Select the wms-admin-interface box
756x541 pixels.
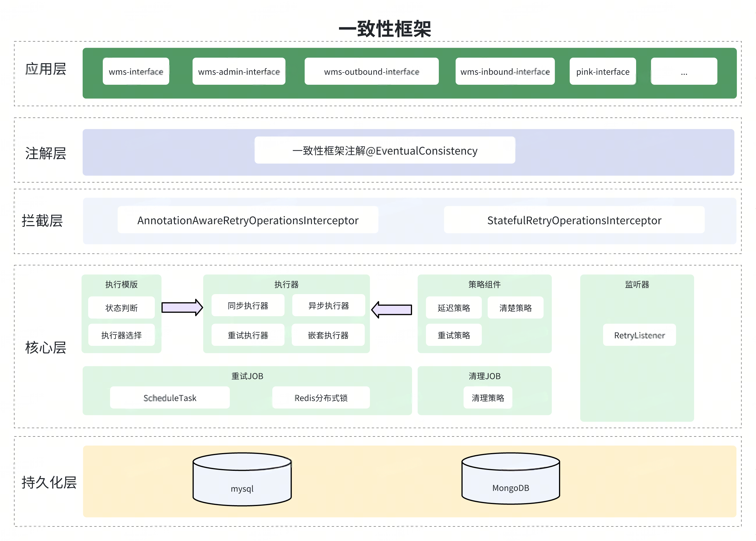tap(239, 71)
